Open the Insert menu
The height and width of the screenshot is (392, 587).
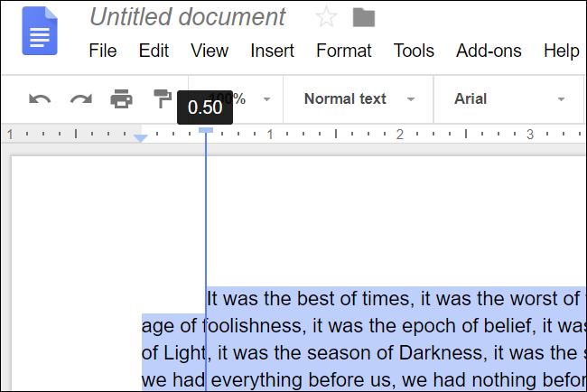click(272, 51)
